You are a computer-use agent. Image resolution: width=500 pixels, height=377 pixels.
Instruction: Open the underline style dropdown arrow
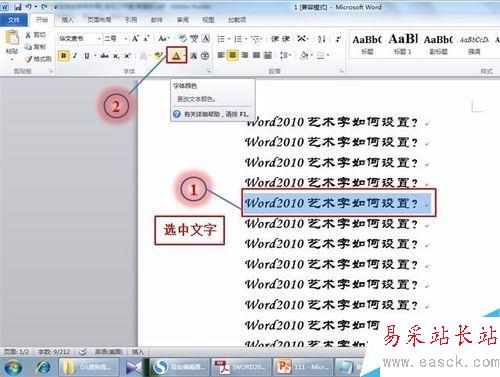coord(95,56)
